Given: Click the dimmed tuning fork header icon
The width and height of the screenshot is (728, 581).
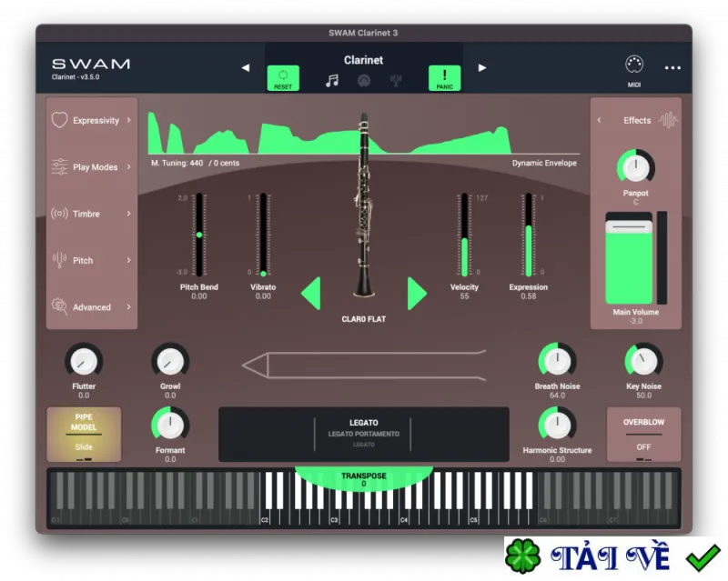Looking at the screenshot, I should [396, 80].
